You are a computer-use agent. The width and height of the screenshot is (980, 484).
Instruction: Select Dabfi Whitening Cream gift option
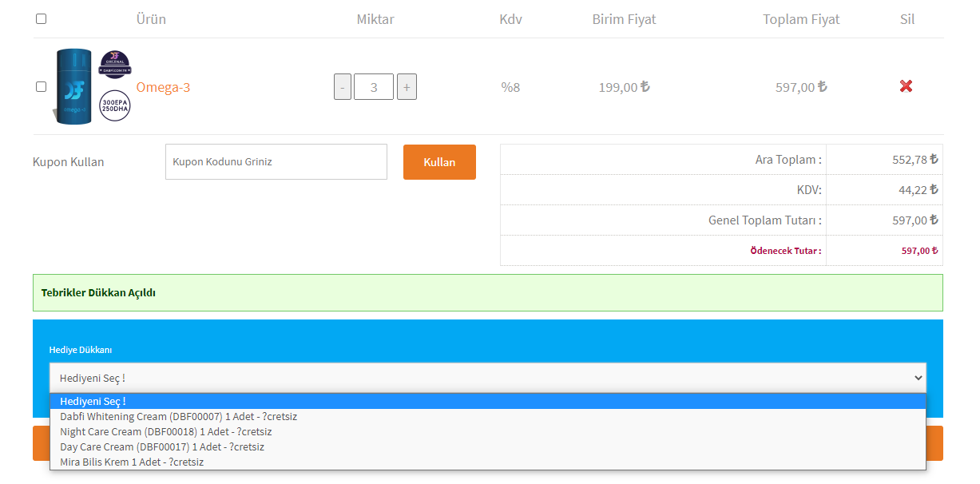tap(178, 417)
